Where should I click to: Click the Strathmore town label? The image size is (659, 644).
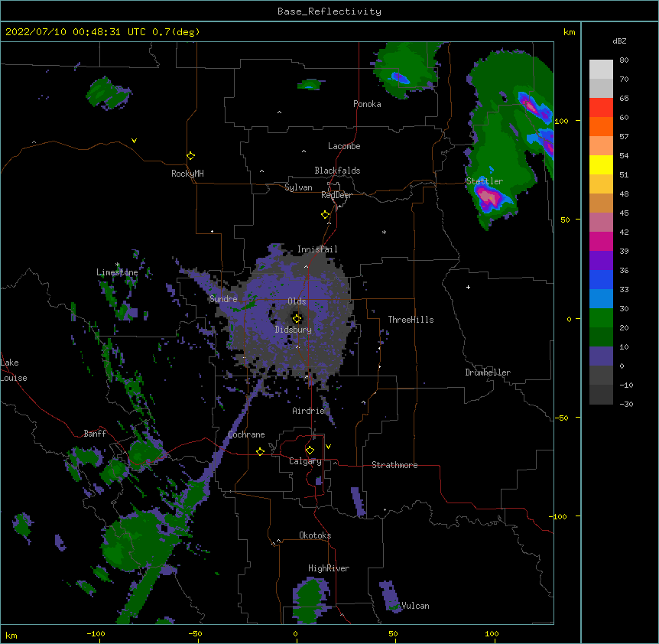click(394, 465)
